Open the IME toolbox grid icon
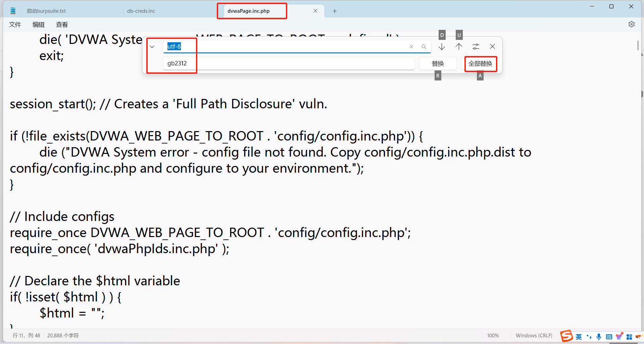Viewport: 644px width, 344px height. point(629,337)
